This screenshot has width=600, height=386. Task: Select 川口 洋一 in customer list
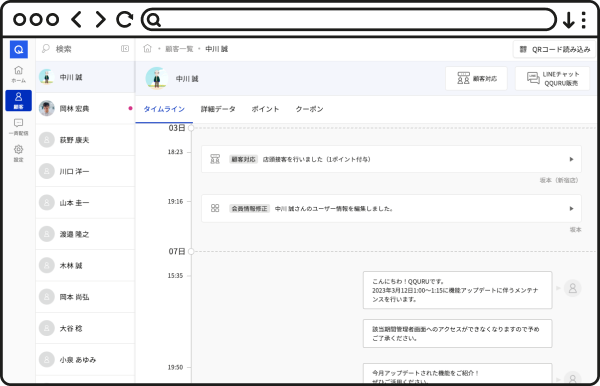pos(85,171)
